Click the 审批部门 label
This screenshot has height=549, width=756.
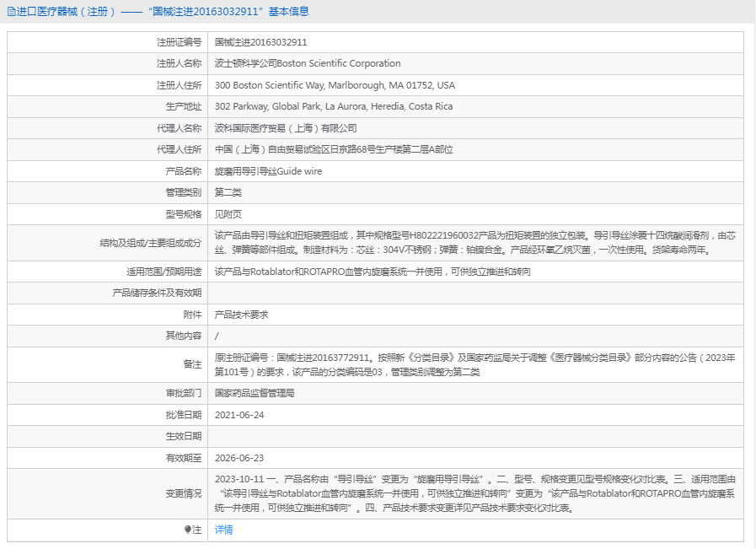tap(184, 393)
